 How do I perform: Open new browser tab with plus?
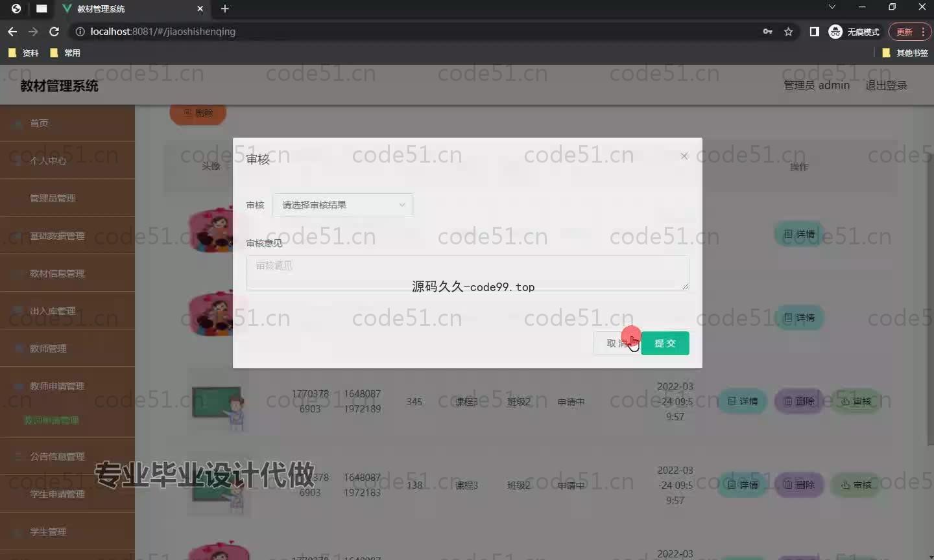coord(225,8)
